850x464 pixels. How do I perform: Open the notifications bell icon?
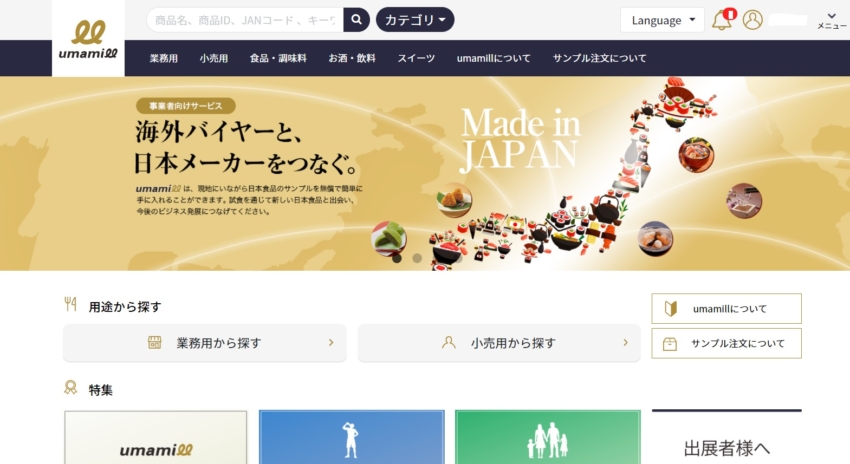point(721,20)
